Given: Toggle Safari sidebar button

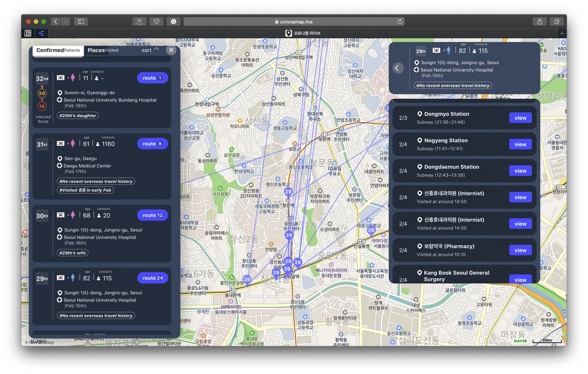Looking at the screenshot, I should click(x=80, y=21).
